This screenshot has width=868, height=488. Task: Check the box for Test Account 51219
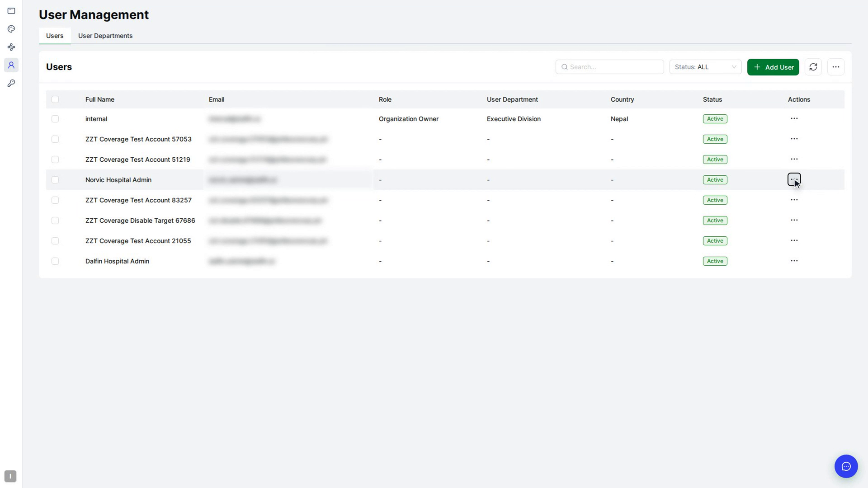click(55, 160)
